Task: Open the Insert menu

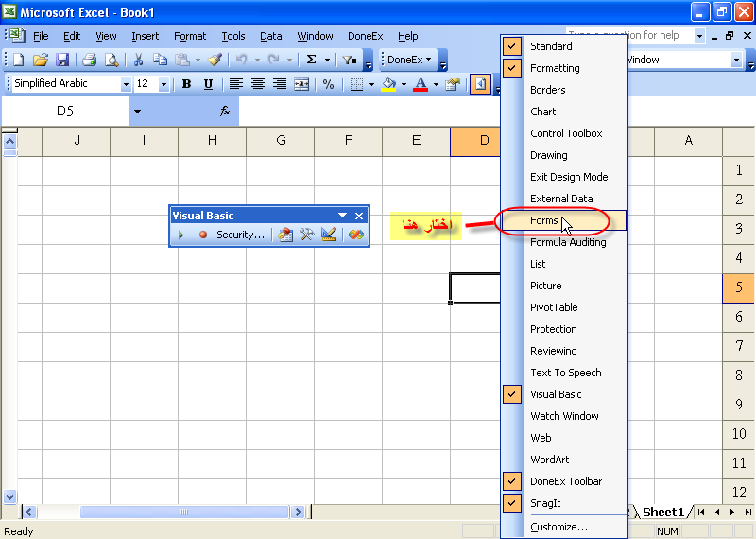Action: pyautogui.click(x=146, y=36)
